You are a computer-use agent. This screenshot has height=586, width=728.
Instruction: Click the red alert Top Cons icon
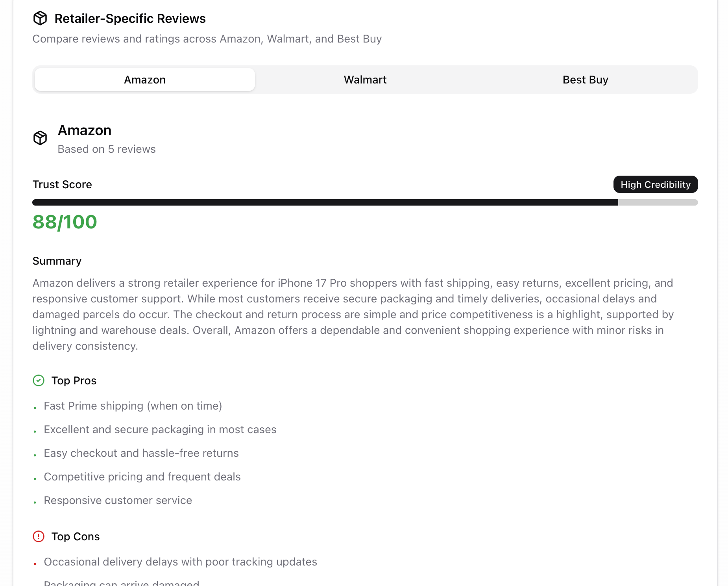pos(39,536)
